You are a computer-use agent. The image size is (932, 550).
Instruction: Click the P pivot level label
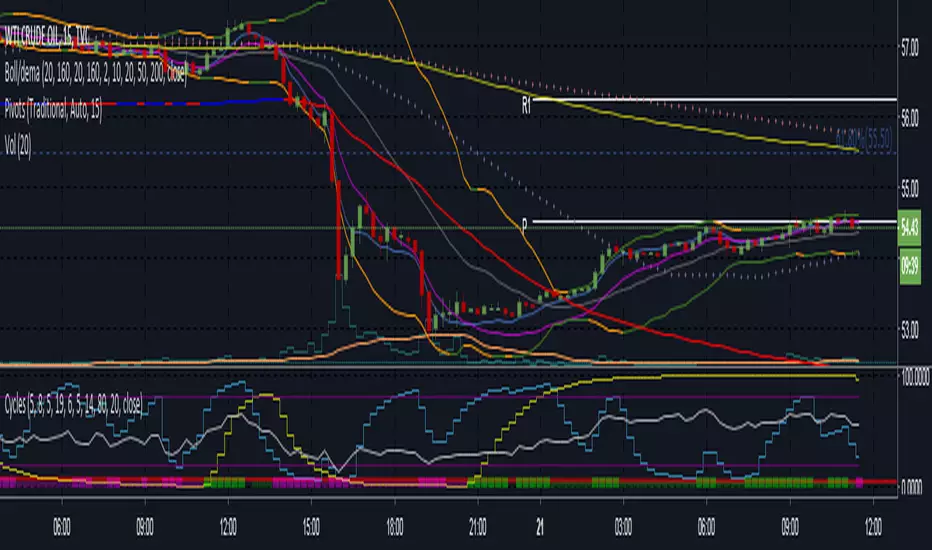pos(524,225)
